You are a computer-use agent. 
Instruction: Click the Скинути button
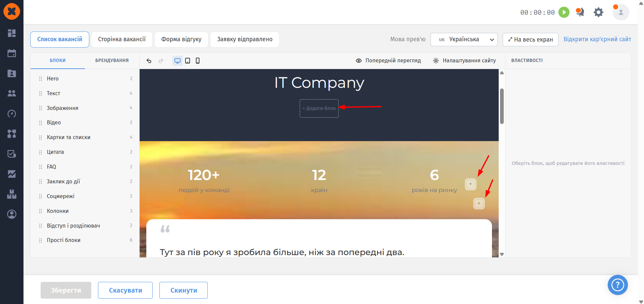coord(184,290)
